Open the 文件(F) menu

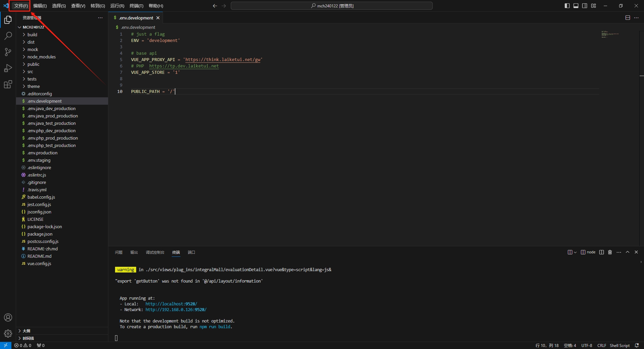(21, 6)
